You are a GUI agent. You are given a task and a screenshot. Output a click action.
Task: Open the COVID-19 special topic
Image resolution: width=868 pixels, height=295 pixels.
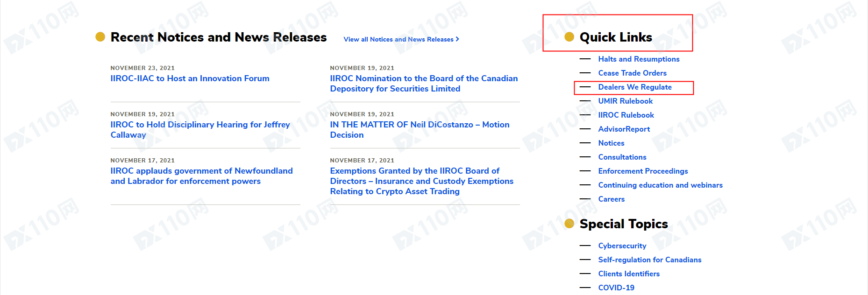(x=616, y=288)
